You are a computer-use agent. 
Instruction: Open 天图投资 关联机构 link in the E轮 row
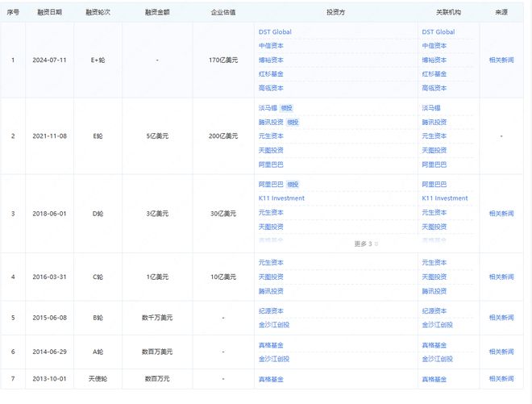(x=434, y=151)
